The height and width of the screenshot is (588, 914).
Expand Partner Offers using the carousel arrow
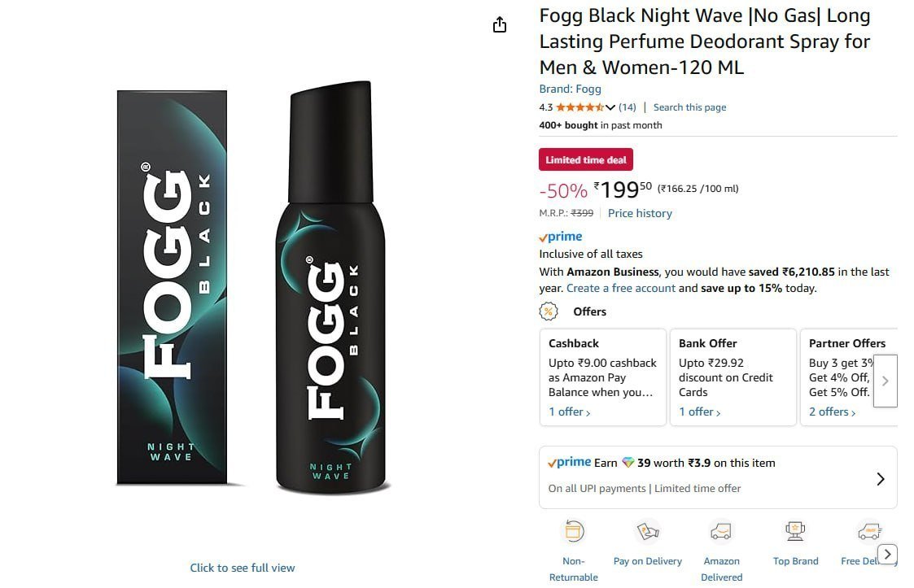(885, 380)
